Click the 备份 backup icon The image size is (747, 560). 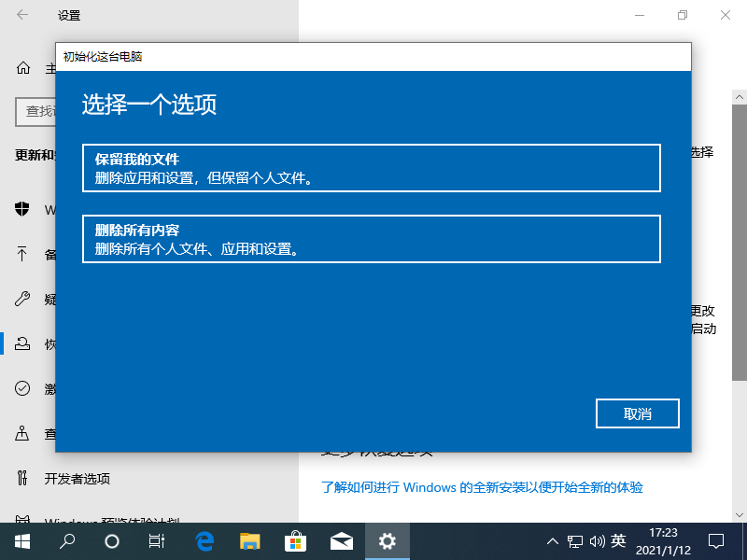coord(21,254)
